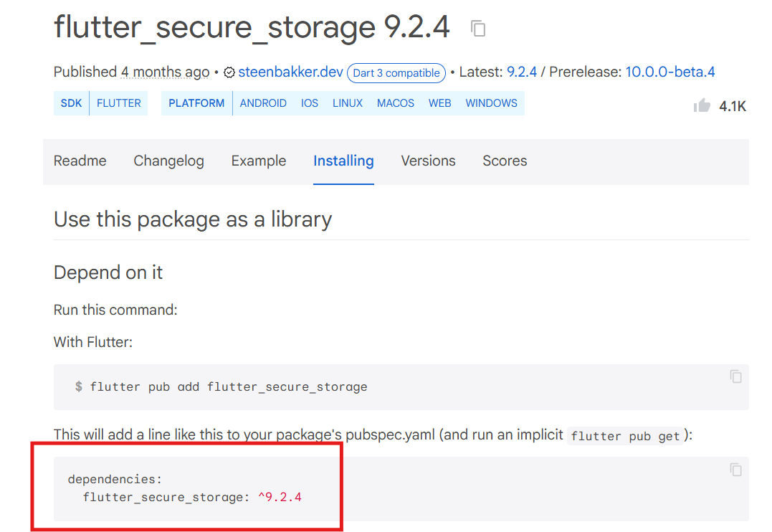Viewport: 772px width, 532px height.
Task: Select the ANDROID platform tag
Action: (263, 103)
